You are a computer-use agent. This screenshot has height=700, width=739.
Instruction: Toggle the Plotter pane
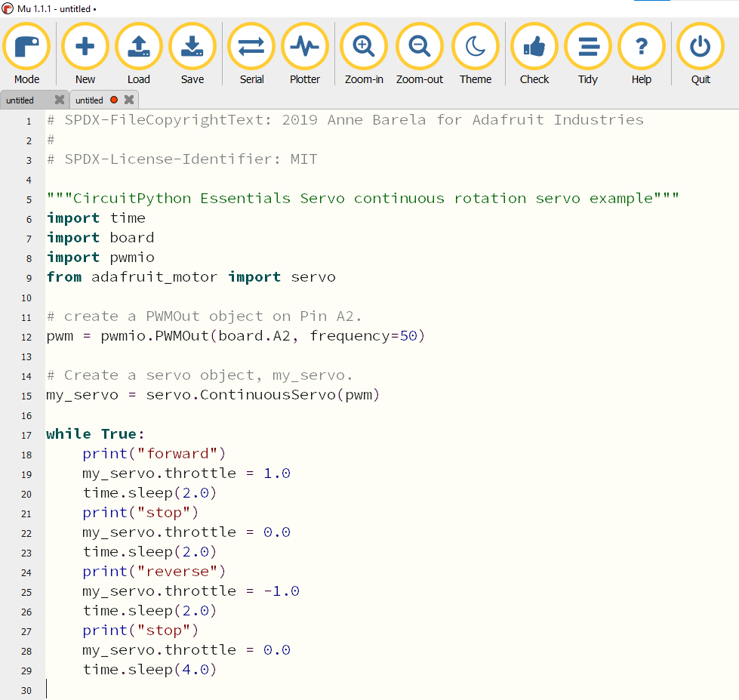click(305, 54)
